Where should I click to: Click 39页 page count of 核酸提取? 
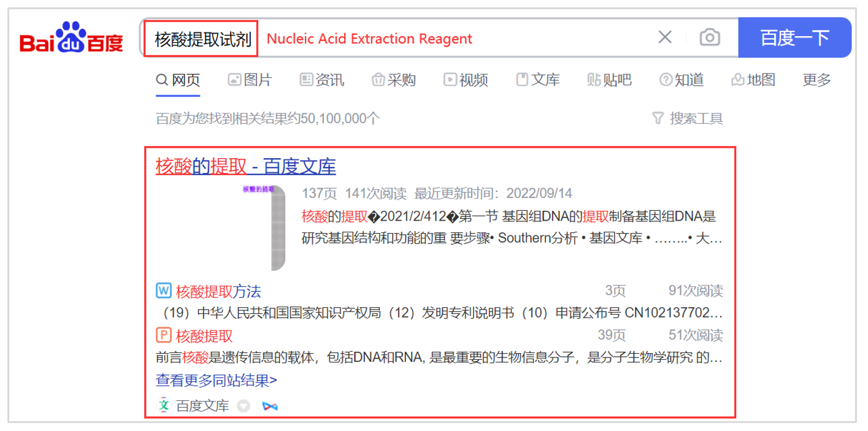(x=612, y=336)
